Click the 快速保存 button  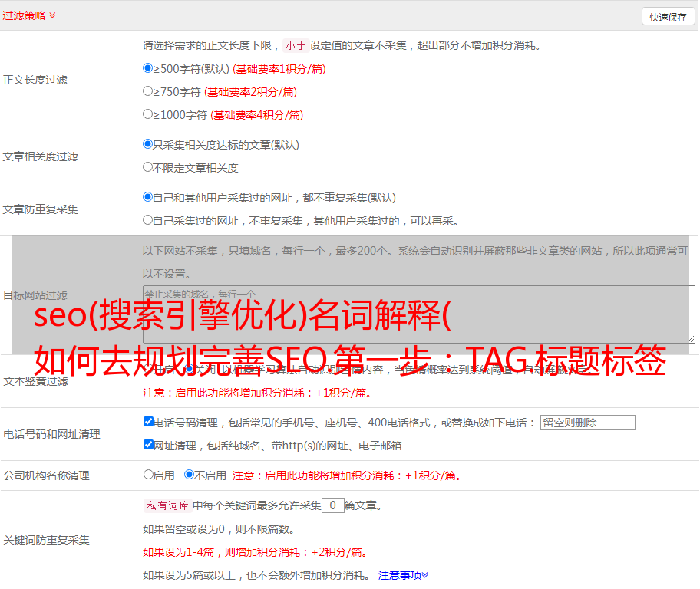[x=668, y=17]
